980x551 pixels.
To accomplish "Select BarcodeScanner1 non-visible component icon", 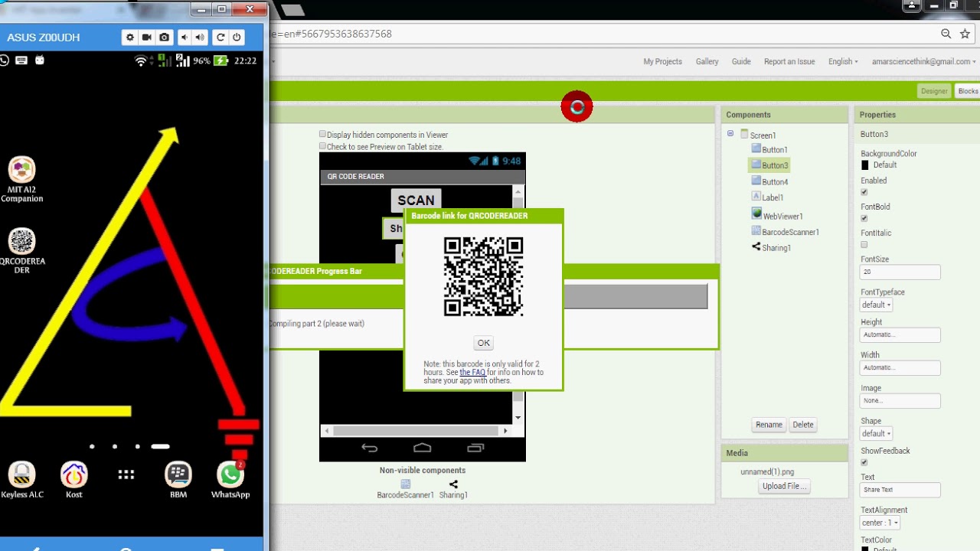I will [405, 484].
